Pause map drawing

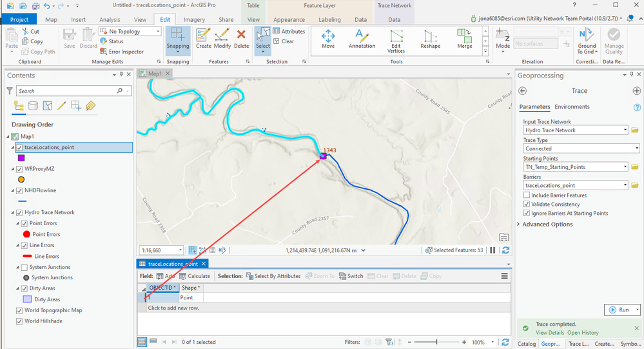[x=493, y=250]
